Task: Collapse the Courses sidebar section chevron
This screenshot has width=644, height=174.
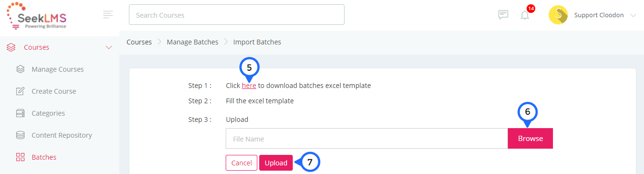Action: click(109, 47)
